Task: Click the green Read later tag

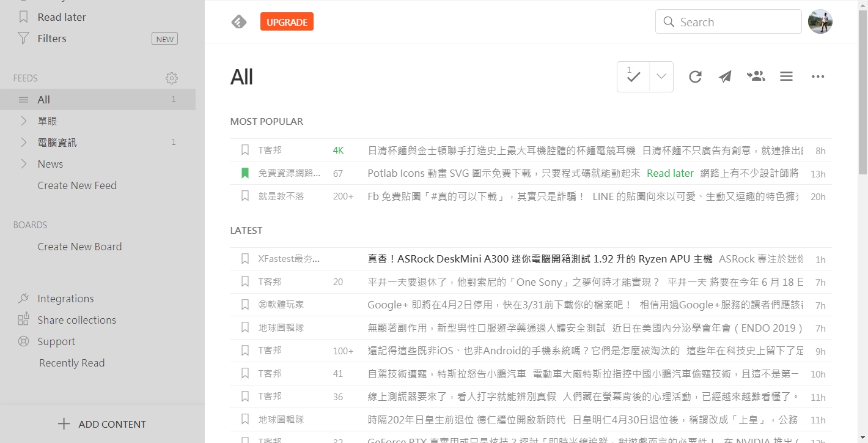Action: (x=670, y=173)
